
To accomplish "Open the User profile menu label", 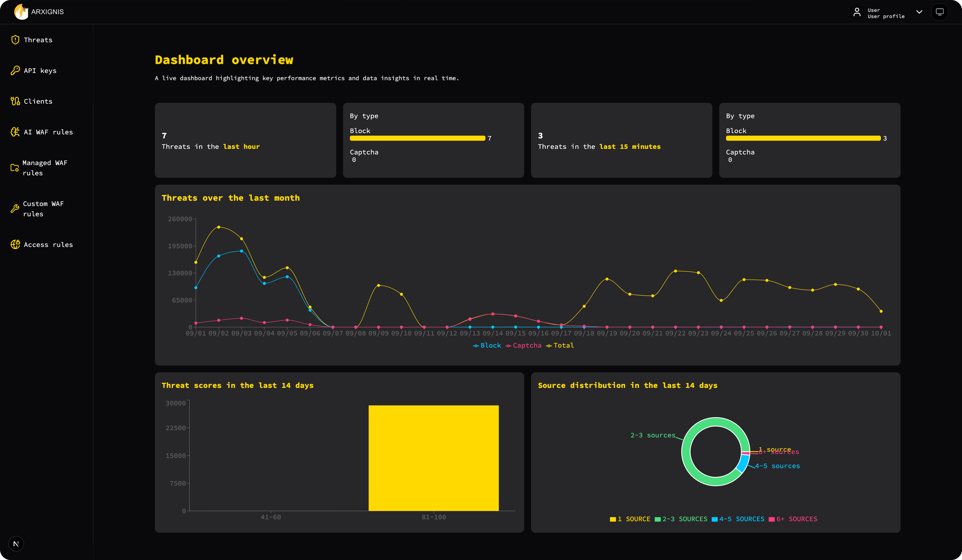I will [886, 16].
